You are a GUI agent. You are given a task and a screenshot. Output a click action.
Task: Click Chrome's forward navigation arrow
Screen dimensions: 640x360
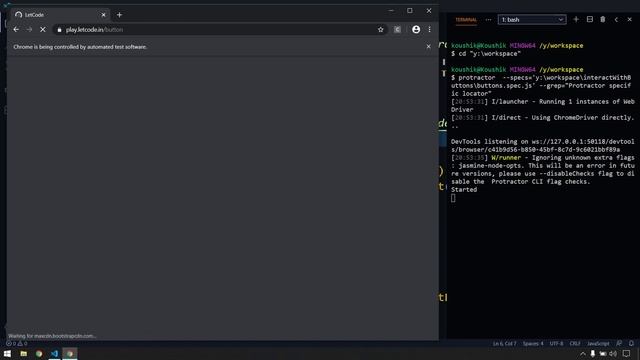(29, 29)
